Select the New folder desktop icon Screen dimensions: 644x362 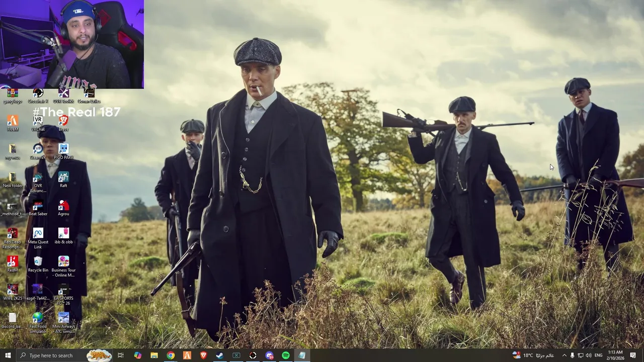coord(13,179)
